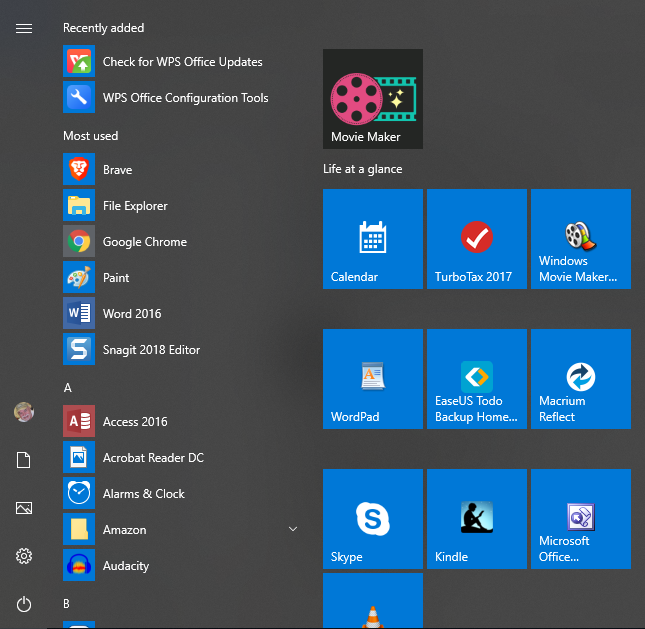Open the Macrium Reflect tile
645x629 pixels.
pyautogui.click(x=581, y=379)
